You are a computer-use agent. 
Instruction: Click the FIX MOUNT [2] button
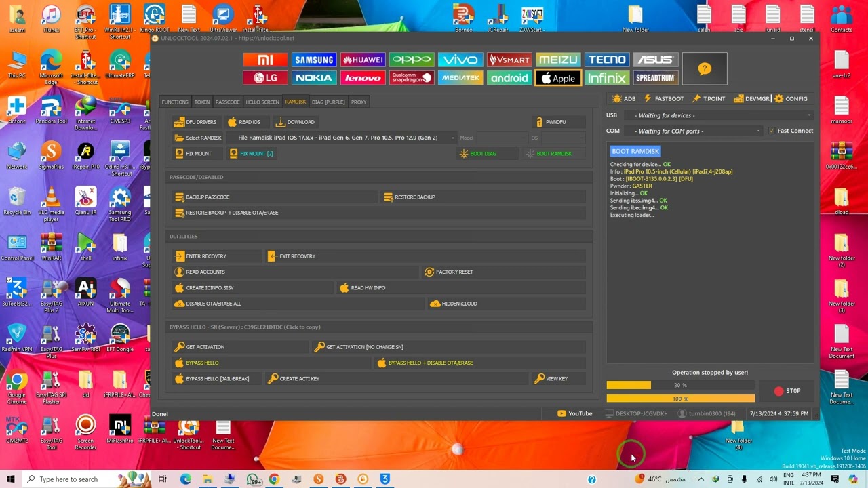(x=251, y=154)
